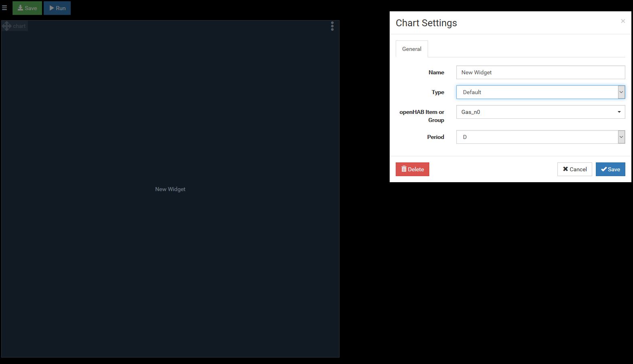Screen dimensions: 633x364
Task: Click the green Save dashboard button
Action: pos(27,8)
